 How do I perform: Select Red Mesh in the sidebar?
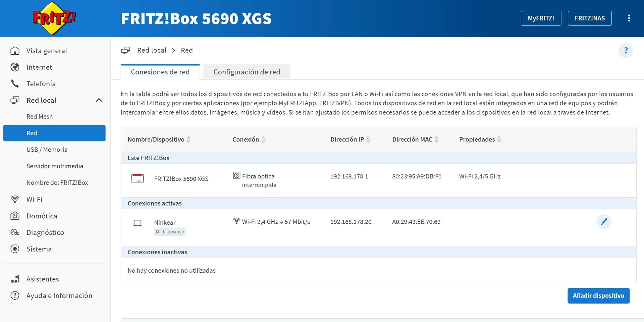40,116
